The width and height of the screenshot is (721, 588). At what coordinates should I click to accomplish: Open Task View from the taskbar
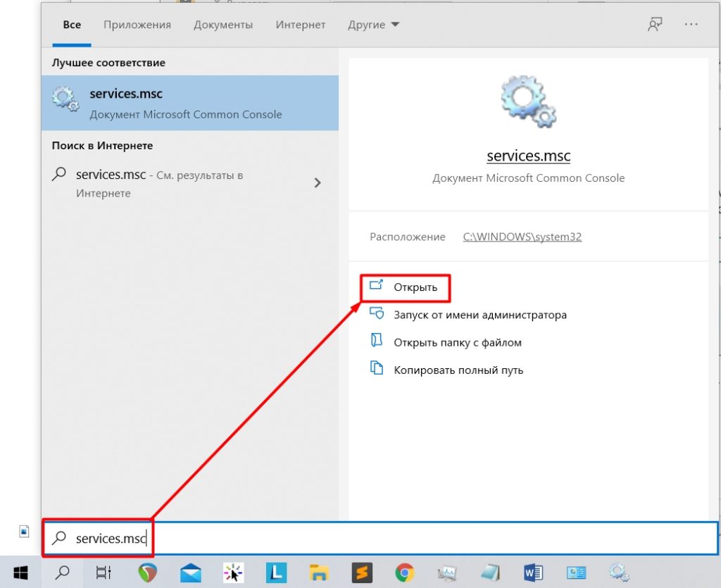click(104, 572)
